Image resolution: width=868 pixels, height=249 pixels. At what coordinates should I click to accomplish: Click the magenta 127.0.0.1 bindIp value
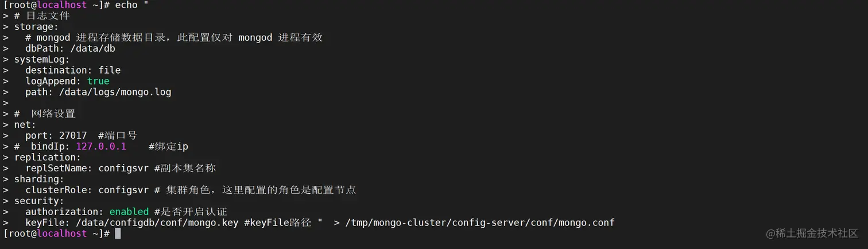pos(101,147)
